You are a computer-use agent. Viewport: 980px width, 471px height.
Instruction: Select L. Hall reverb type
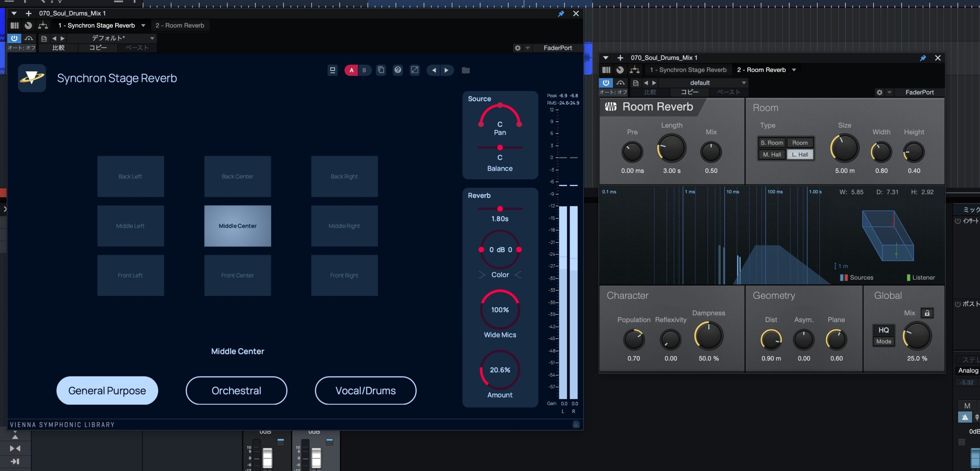(800, 154)
